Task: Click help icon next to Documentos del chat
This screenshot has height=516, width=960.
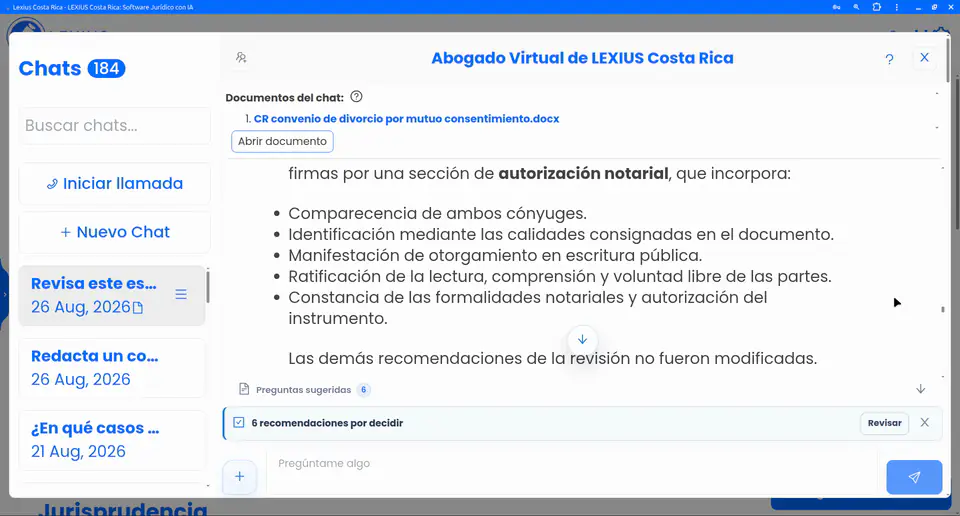Action: [x=356, y=97]
